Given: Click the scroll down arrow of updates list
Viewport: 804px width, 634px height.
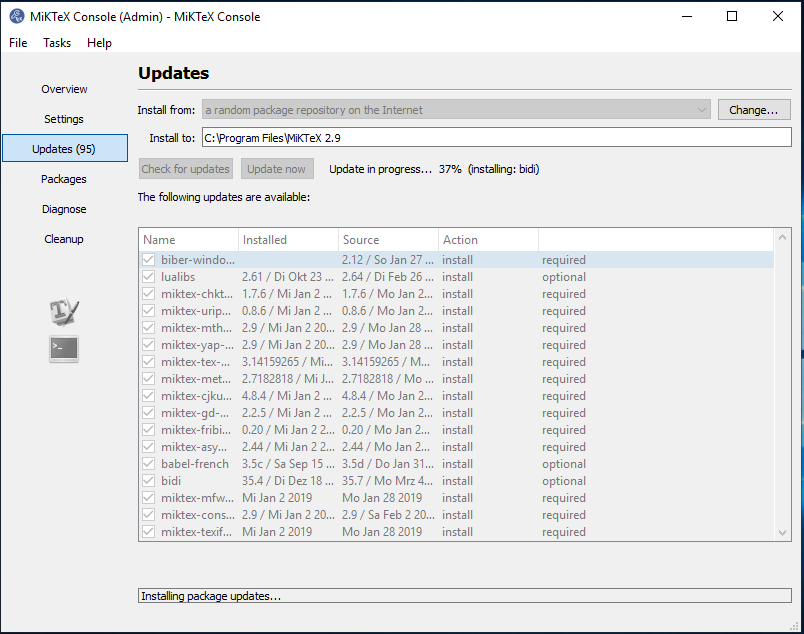Looking at the screenshot, I should [x=782, y=532].
